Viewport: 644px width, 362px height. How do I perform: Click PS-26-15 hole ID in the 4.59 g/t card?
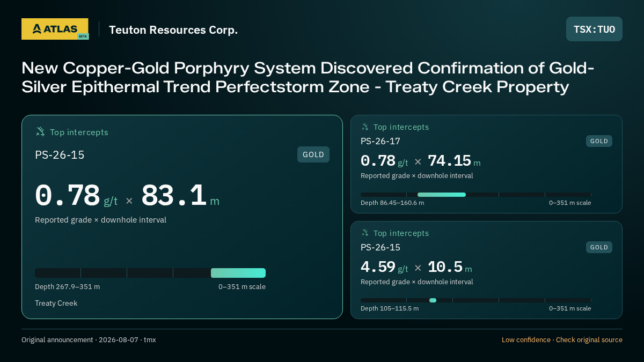pyautogui.click(x=380, y=247)
